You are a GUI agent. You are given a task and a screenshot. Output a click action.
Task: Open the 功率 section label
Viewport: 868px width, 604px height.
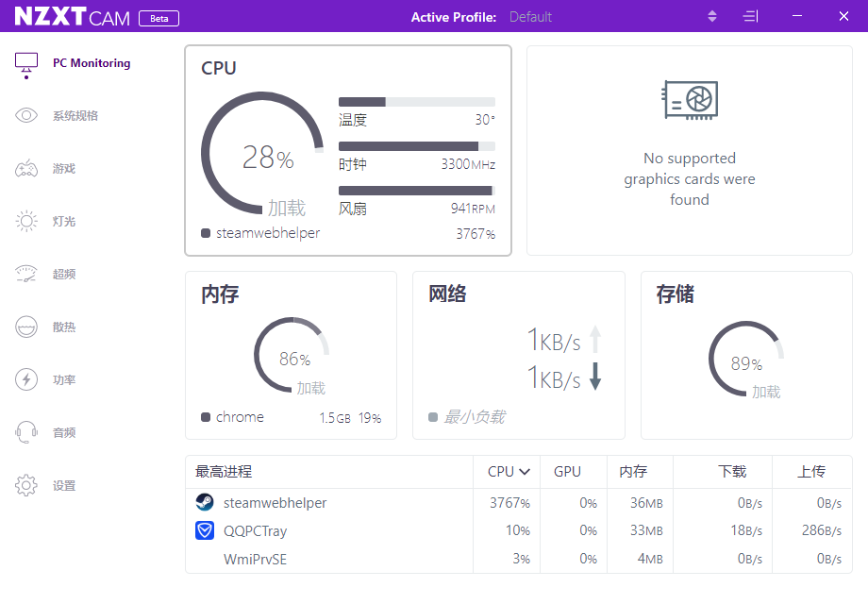(64, 379)
